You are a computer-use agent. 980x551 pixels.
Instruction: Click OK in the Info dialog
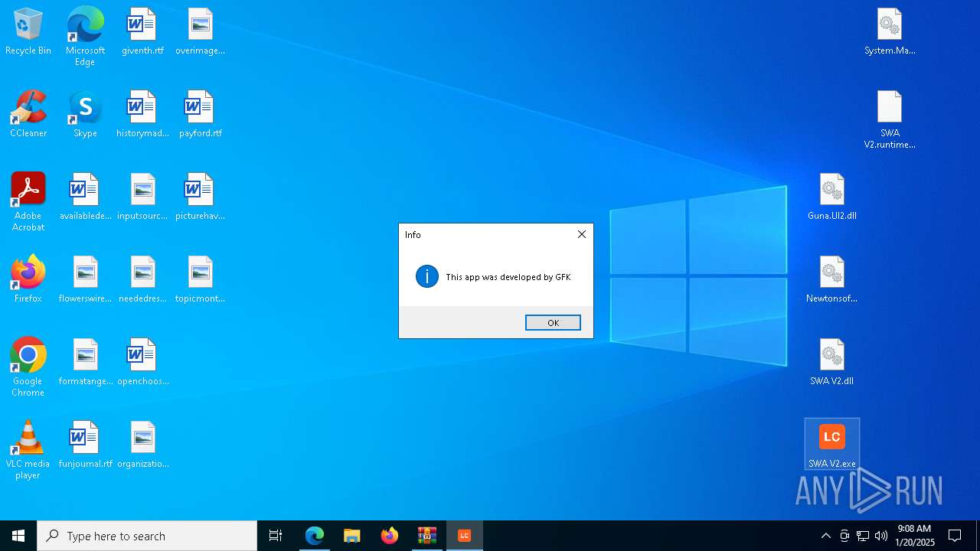tap(553, 323)
